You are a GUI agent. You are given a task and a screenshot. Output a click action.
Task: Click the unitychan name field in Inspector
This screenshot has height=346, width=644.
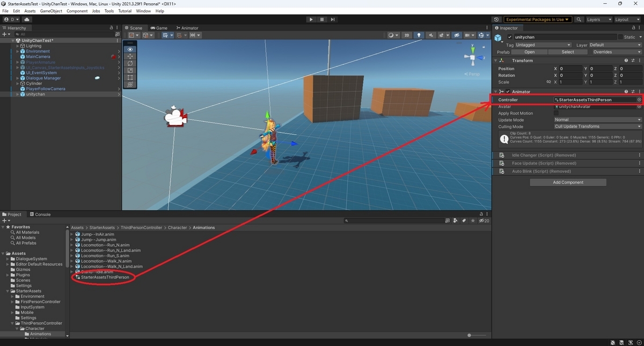click(x=565, y=37)
